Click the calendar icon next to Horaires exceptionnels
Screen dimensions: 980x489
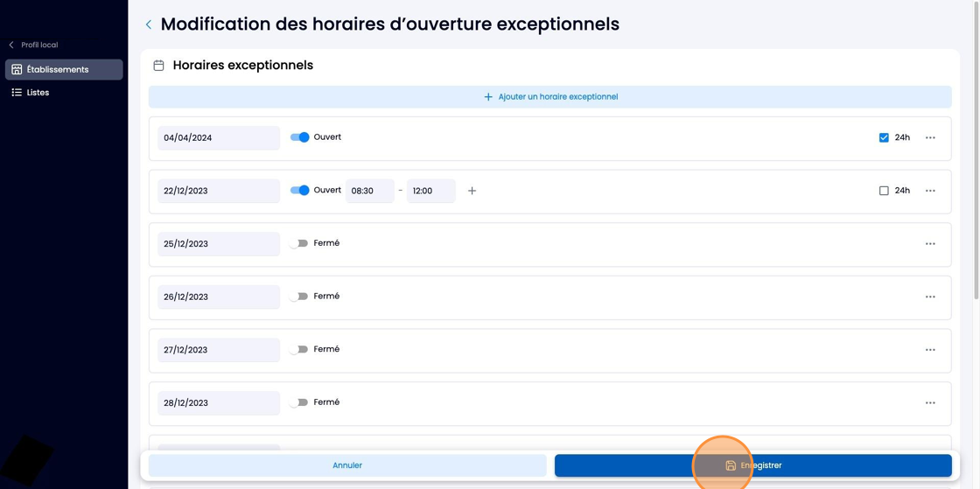click(x=158, y=65)
